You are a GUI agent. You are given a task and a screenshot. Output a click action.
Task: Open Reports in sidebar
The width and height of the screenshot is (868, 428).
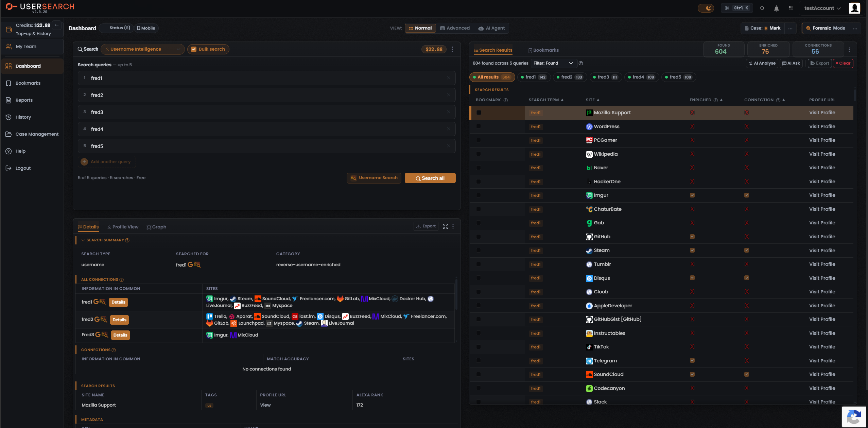pos(32,100)
